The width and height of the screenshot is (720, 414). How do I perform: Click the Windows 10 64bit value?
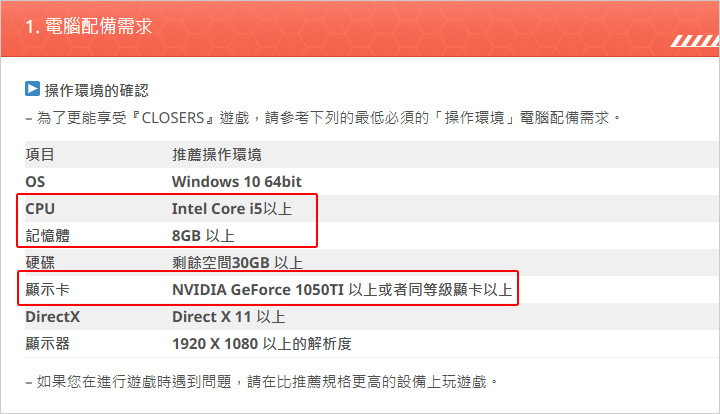tap(237, 182)
